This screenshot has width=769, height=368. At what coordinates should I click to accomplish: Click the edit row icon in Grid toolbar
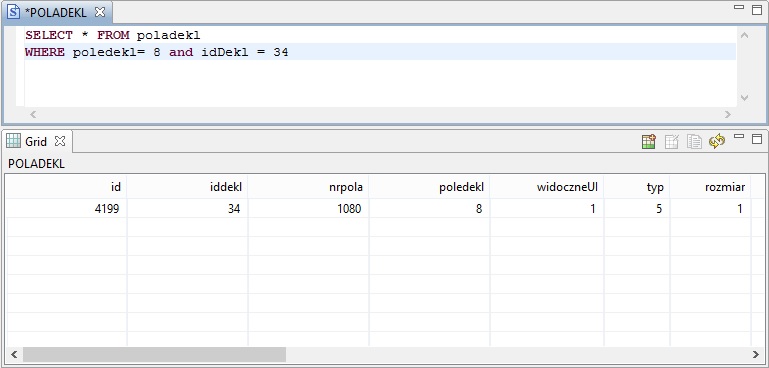pyautogui.click(x=671, y=142)
